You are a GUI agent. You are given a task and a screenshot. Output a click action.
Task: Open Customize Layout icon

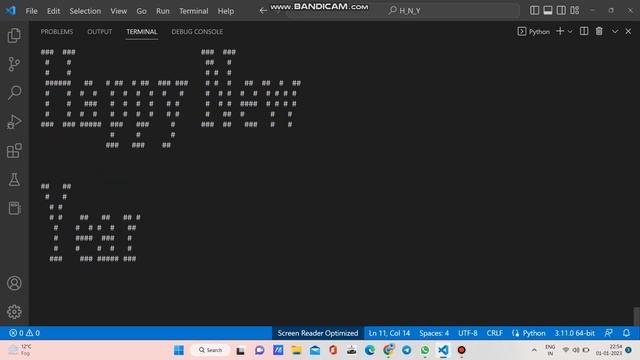click(575, 11)
